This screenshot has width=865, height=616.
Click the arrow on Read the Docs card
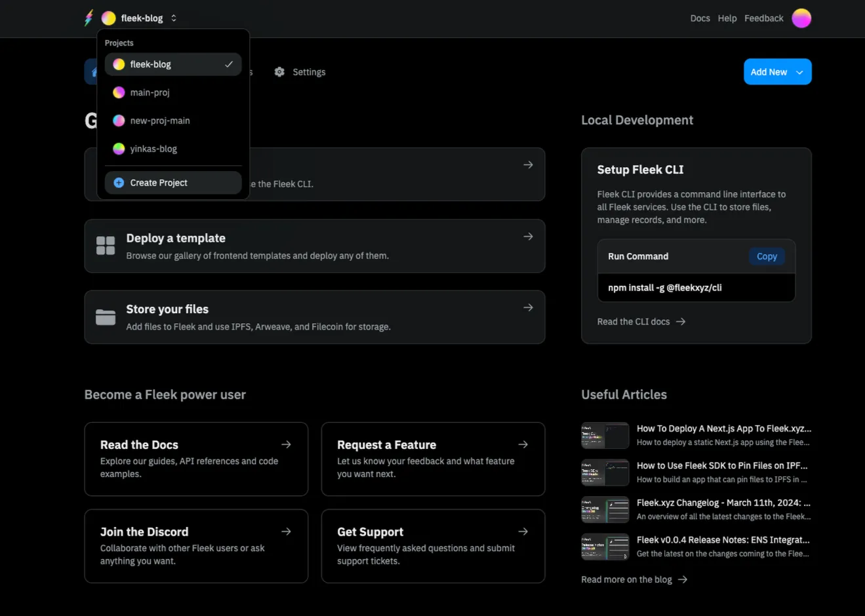click(x=286, y=444)
